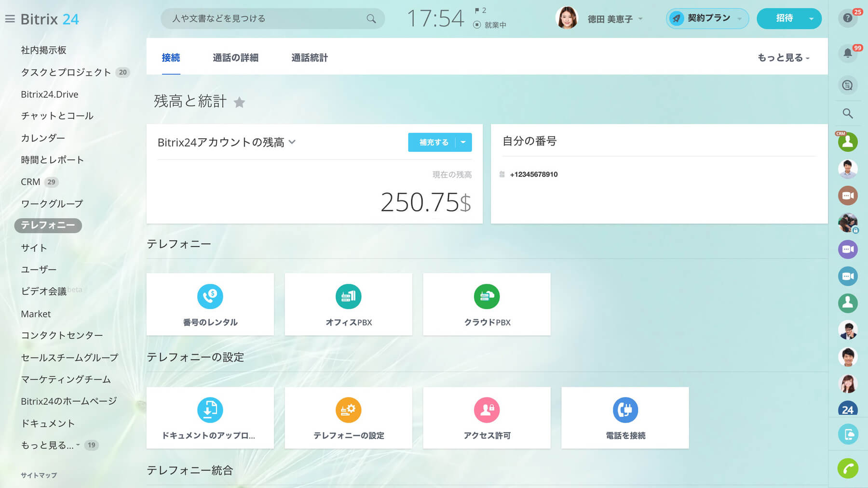Open the クラウドPBX tile icon

click(487, 296)
